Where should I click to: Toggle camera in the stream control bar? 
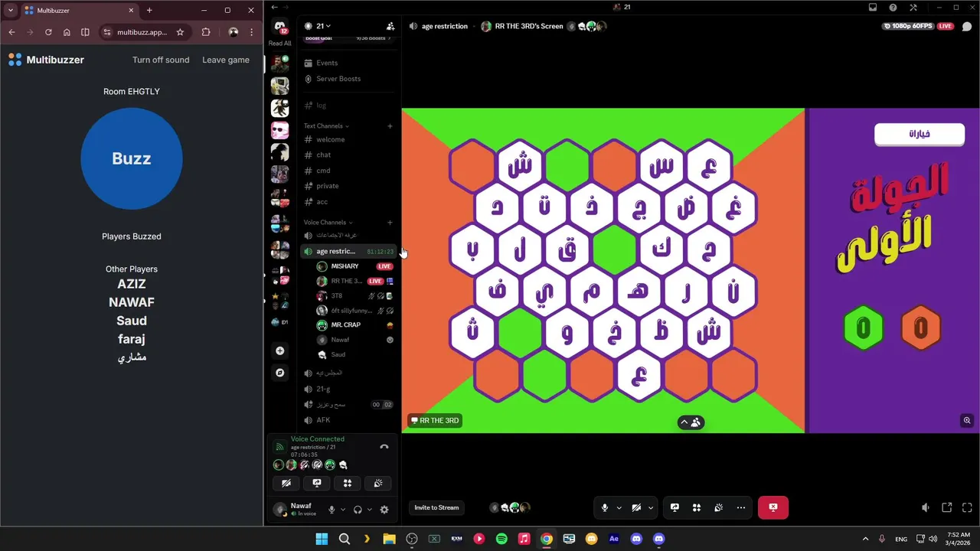point(636,507)
